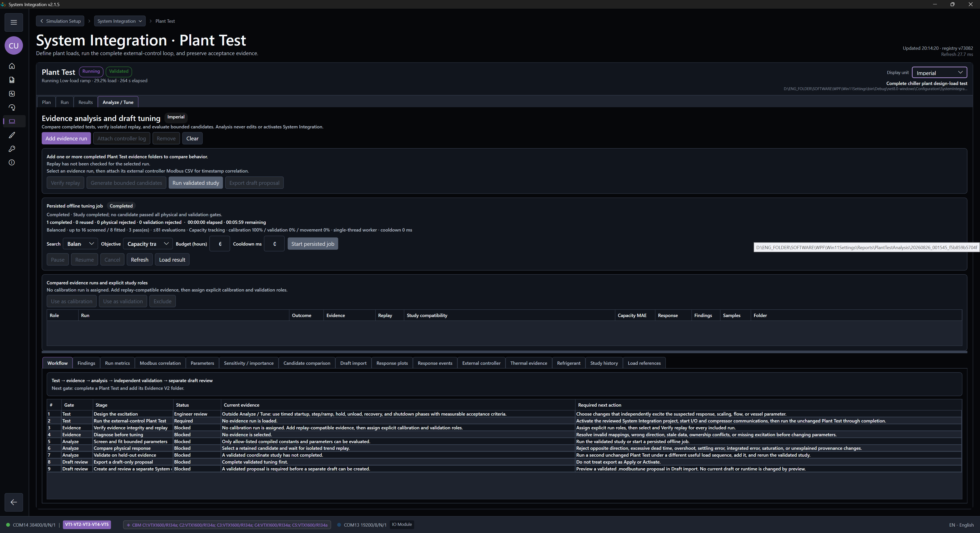Select workflow row 'Validate on held-out evidence'
The width and height of the screenshot is (980, 533).
pos(504,455)
